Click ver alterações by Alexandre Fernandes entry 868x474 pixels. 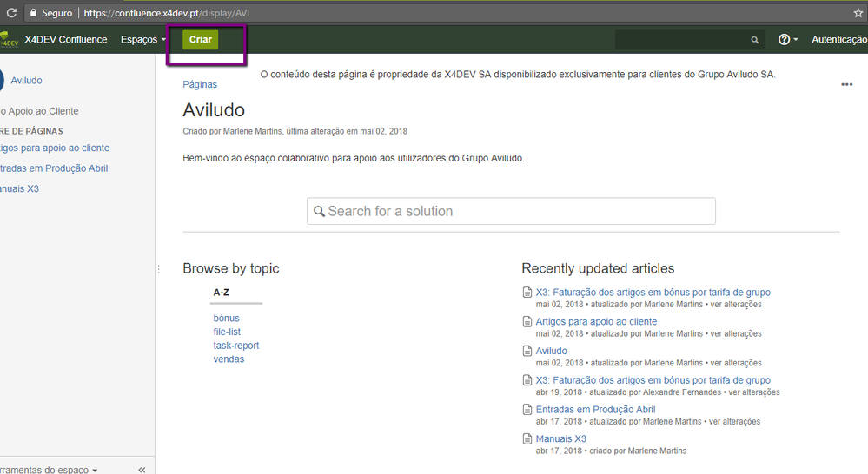754,392
